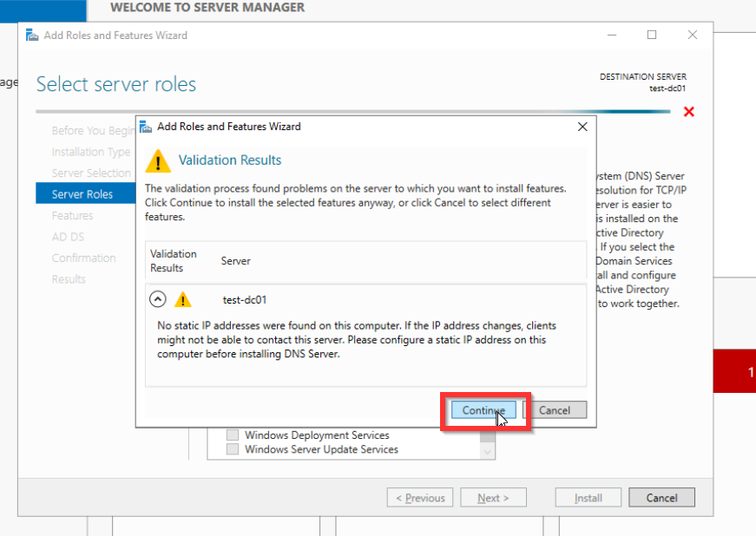Check the Windows Deployment Services role
The width and height of the screenshot is (756, 536).
coord(233,435)
